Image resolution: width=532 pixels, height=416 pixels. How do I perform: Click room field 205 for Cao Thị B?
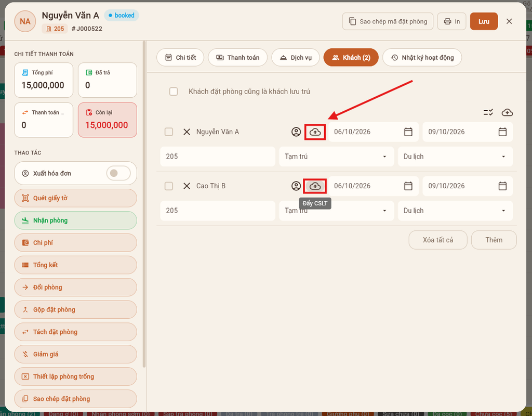pyautogui.click(x=218, y=211)
